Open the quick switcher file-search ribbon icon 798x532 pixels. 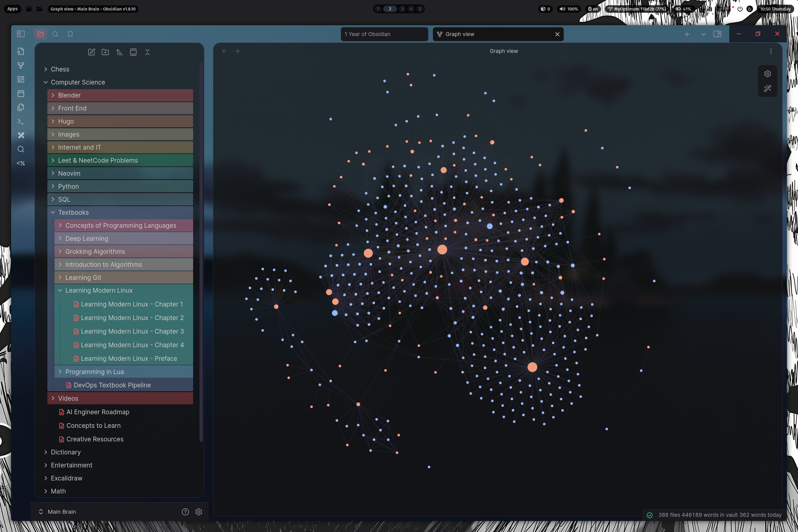21,51
